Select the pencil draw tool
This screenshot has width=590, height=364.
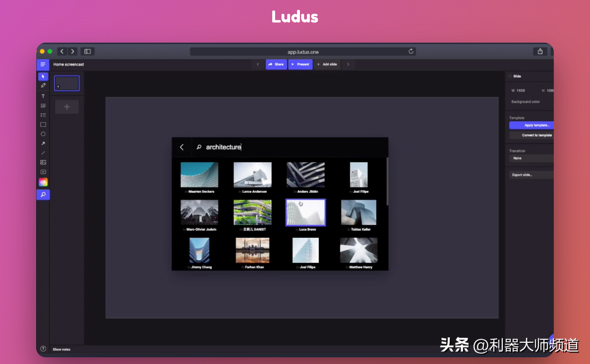click(43, 86)
